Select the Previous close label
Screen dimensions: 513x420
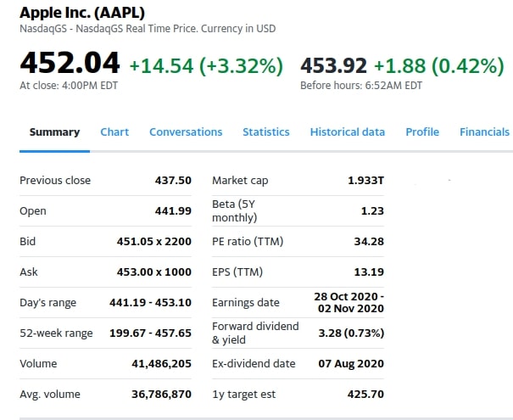[55, 180]
